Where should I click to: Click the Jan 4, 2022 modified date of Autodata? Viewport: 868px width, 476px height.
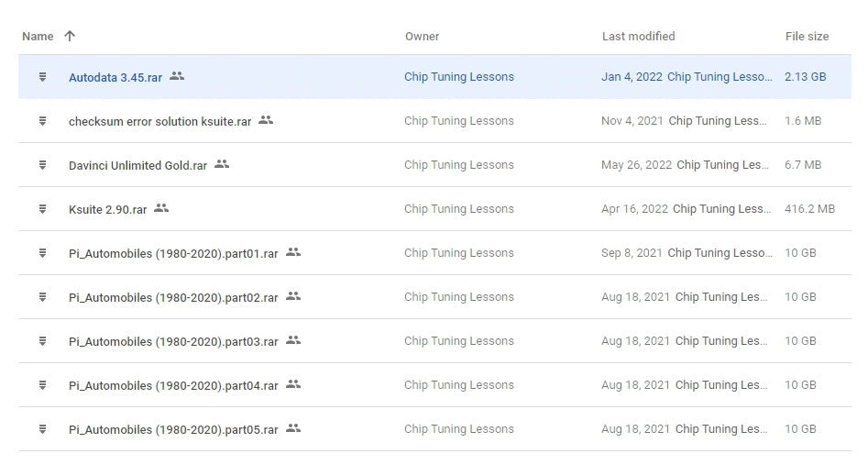[631, 77]
